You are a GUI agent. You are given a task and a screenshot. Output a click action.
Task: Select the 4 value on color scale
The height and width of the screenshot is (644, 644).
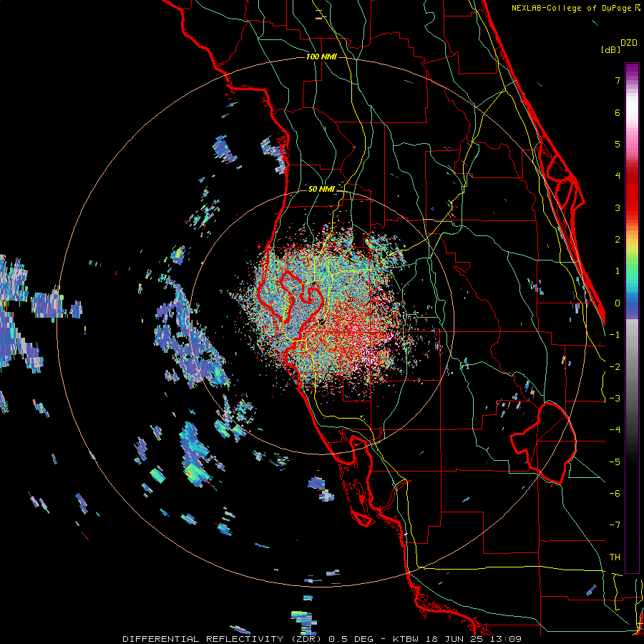click(618, 176)
